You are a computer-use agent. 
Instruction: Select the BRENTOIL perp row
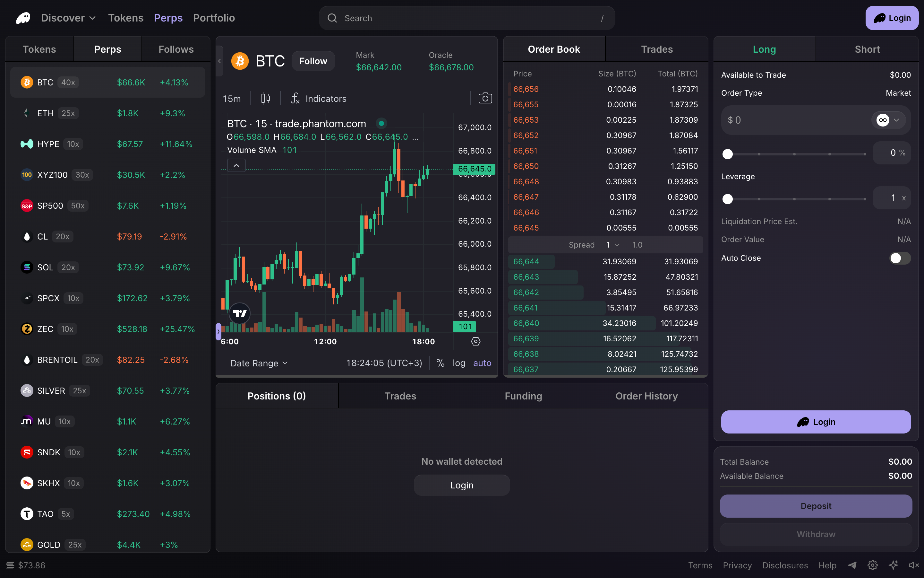tap(108, 360)
